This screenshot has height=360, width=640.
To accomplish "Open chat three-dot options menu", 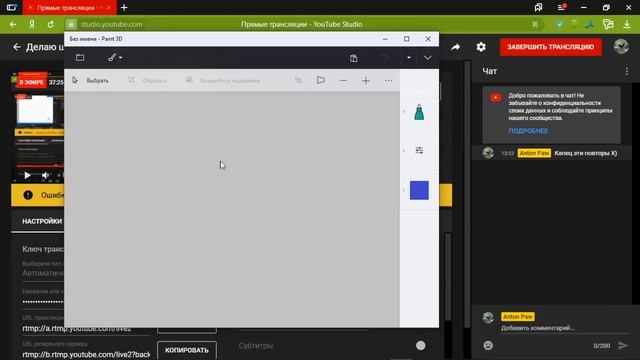I will pos(627,71).
